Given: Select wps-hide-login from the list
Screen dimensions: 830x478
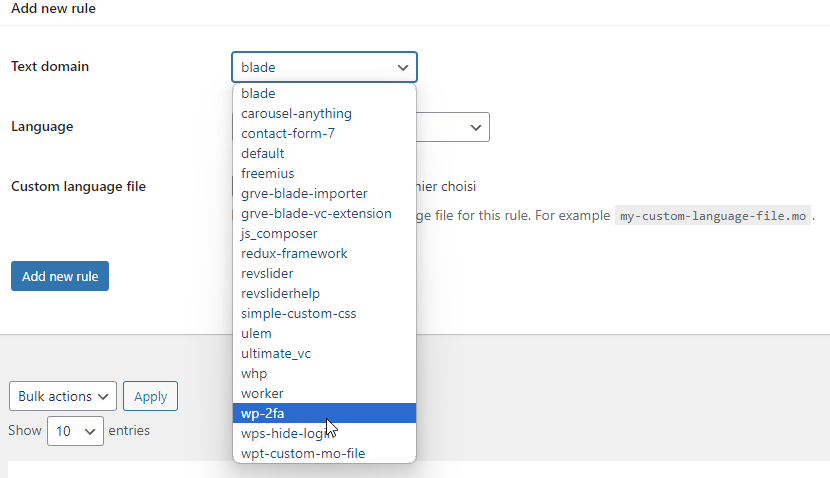Looking at the screenshot, I should tap(287, 433).
